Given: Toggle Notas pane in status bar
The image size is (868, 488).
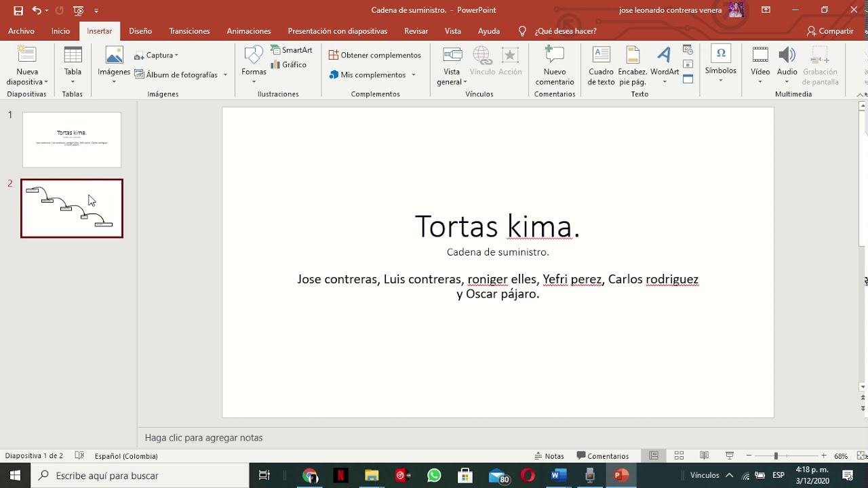Looking at the screenshot, I should click(x=549, y=456).
